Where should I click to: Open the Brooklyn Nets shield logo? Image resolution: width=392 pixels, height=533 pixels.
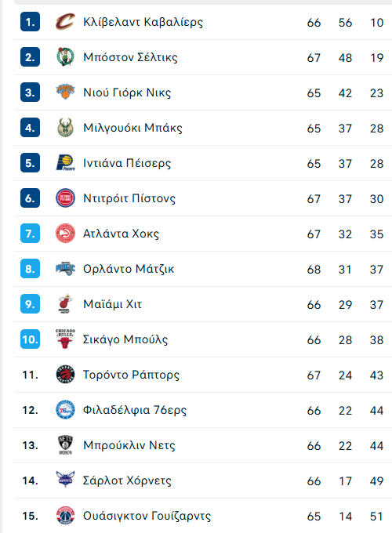[65, 445]
